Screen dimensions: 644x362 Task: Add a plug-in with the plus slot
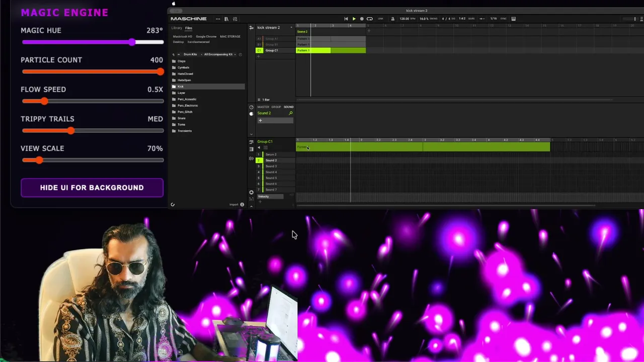(275, 121)
